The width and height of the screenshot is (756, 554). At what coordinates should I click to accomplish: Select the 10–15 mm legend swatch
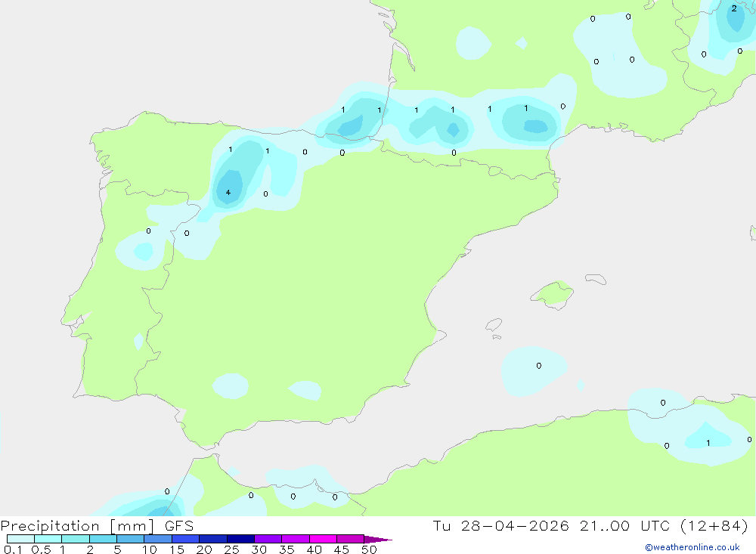point(158,539)
